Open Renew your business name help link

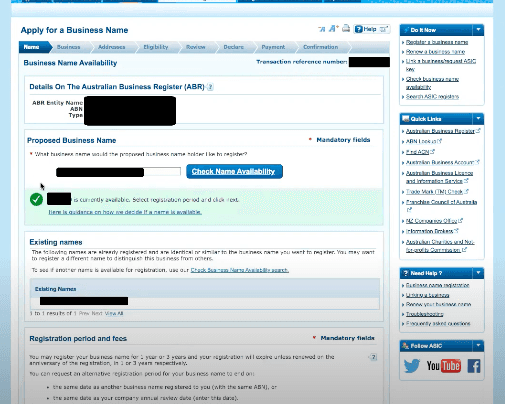pos(438,304)
